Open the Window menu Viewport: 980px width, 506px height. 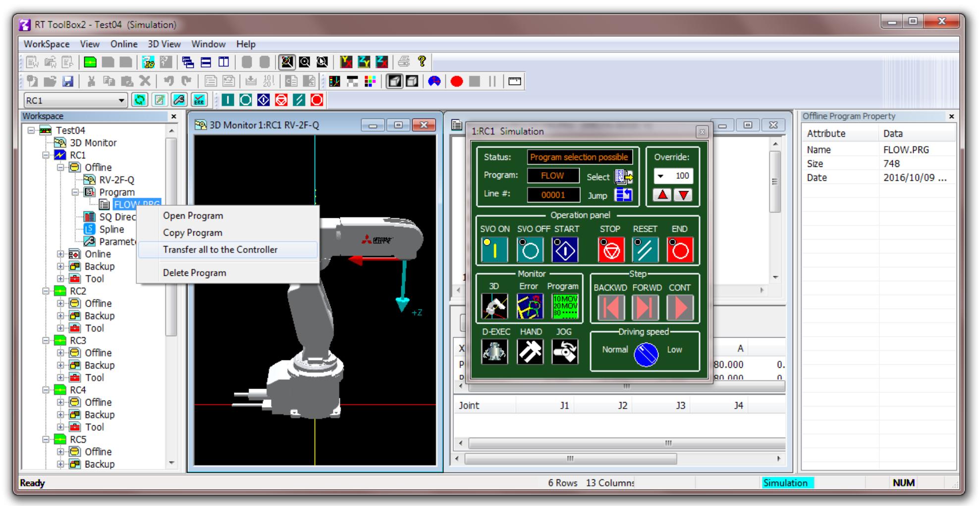tap(209, 44)
